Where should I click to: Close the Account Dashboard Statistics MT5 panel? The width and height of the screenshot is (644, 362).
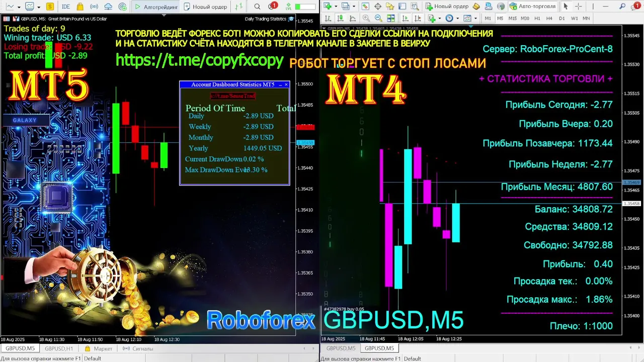[286, 84]
